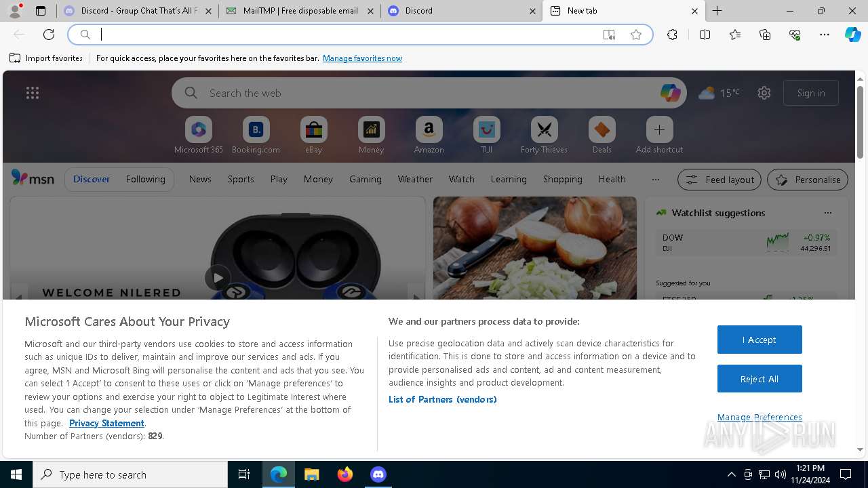Open the Windows Start menu
This screenshot has height=488, width=868.
(16, 474)
